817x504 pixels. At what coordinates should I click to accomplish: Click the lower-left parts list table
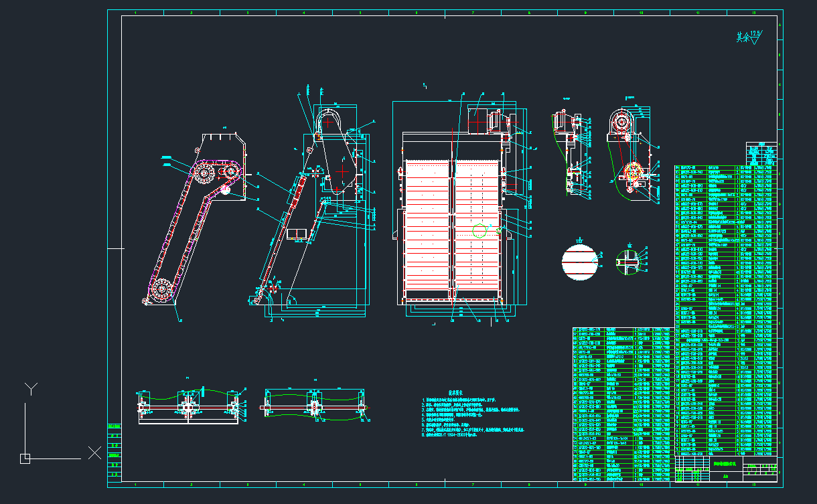621,404
